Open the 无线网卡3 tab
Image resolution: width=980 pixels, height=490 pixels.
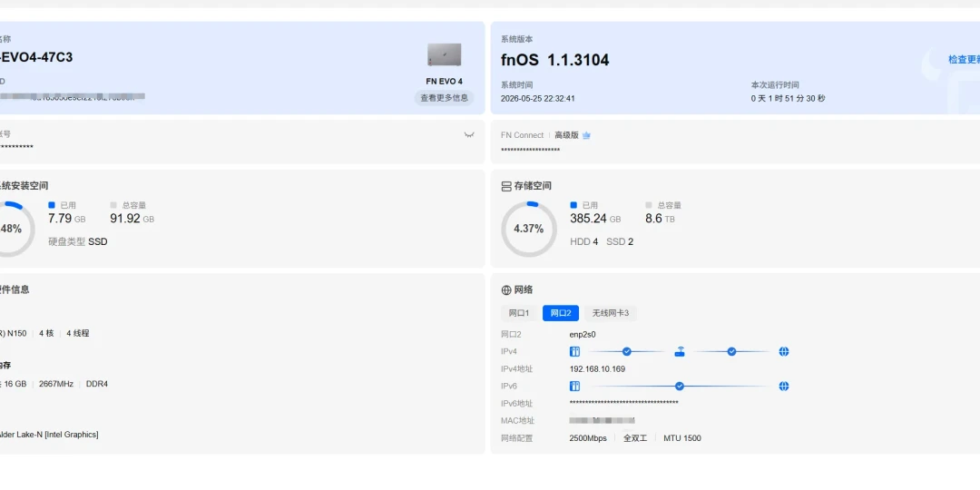[x=611, y=313]
